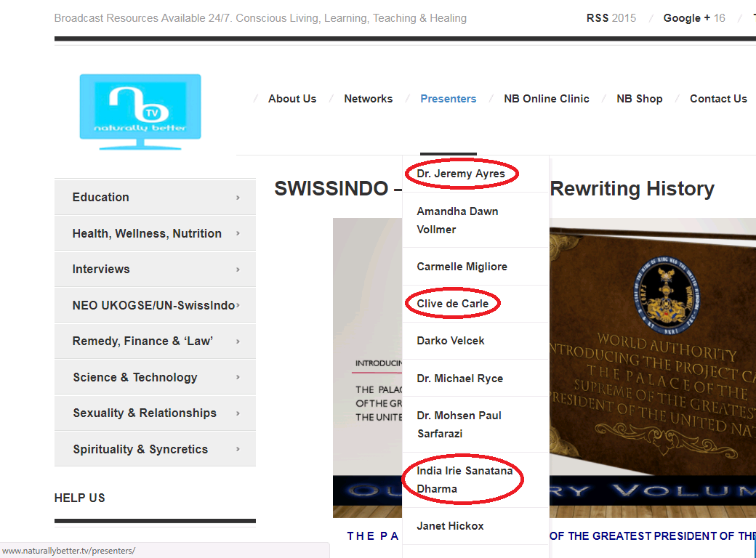The height and width of the screenshot is (558, 756).
Task: Open Remedy, Finance & 'Law' category
Action: (155, 341)
